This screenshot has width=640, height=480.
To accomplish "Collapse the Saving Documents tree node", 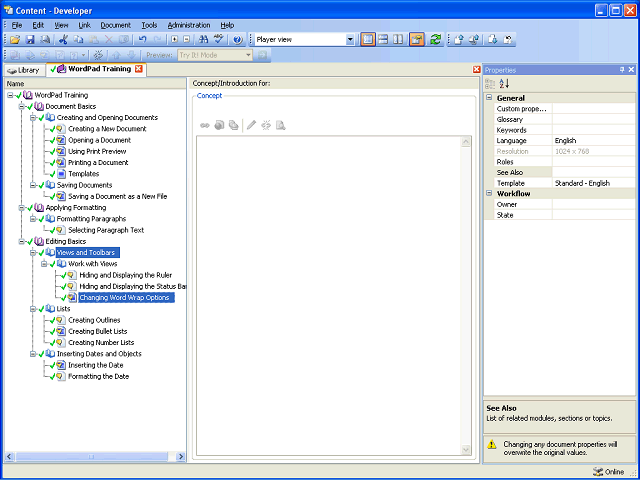I will coord(33,185).
